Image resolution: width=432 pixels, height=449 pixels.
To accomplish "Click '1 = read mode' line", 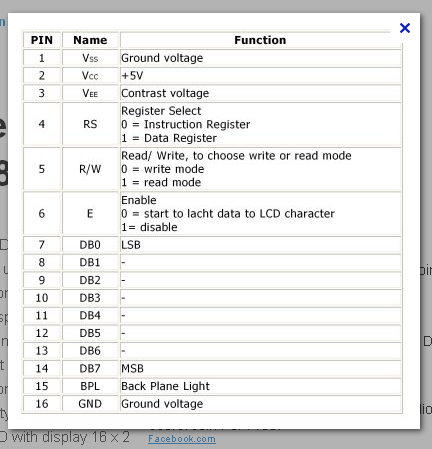I will (161, 182).
